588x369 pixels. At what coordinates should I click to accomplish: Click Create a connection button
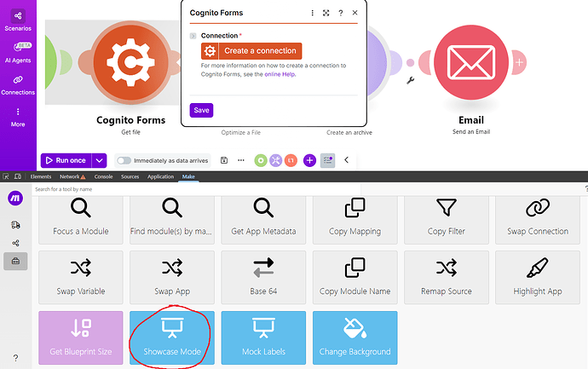click(x=251, y=51)
